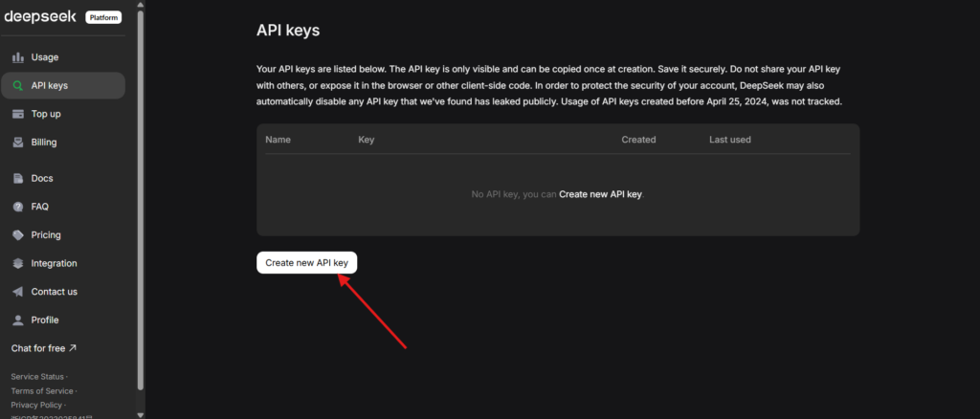Click the Usage bar chart icon
Image resolution: width=980 pixels, height=419 pixels.
click(18, 57)
